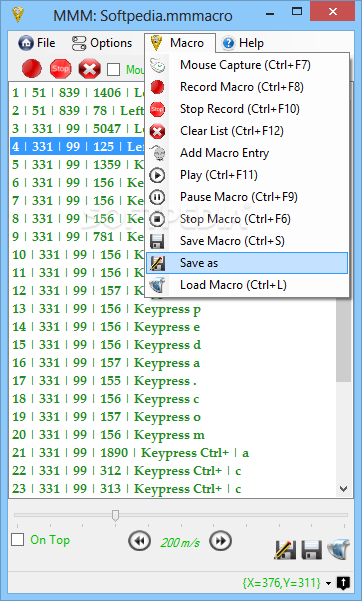The height and width of the screenshot is (601, 362).
Task: Select row 21 Keypress Ctrl+ a
Action: coord(173,453)
